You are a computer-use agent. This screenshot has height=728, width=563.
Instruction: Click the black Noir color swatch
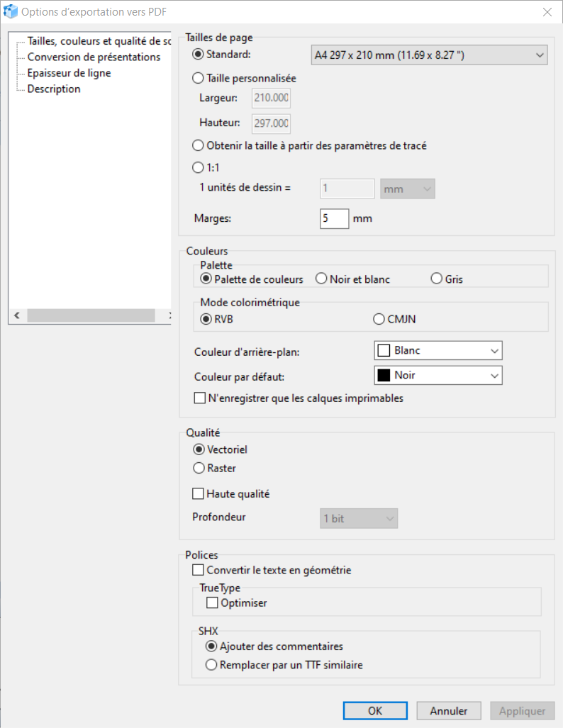pos(384,375)
